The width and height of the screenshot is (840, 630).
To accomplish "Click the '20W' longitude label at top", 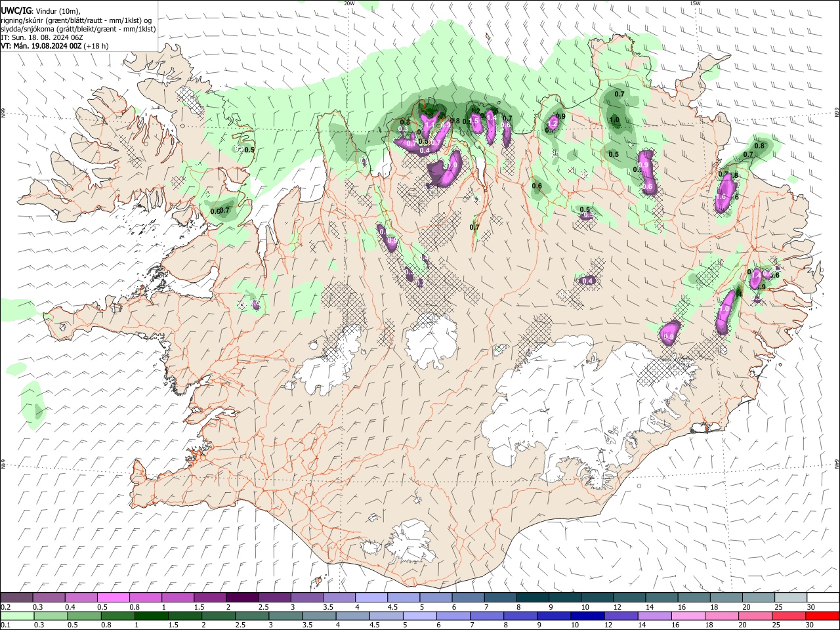I will coord(349,3).
